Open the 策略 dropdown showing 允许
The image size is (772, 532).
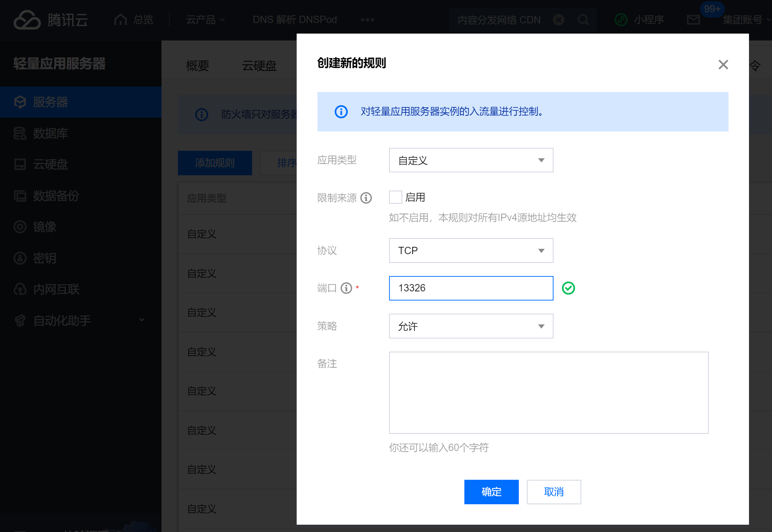pos(471,326)
